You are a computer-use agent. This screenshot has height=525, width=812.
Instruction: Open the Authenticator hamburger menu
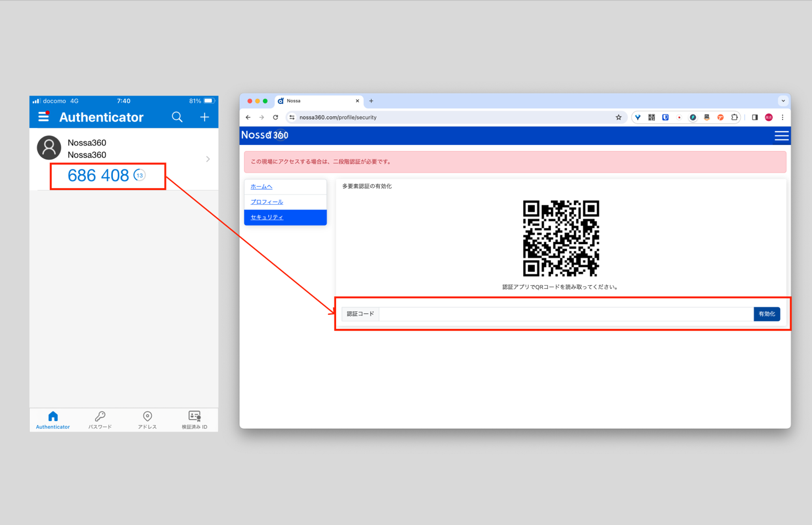43,117
